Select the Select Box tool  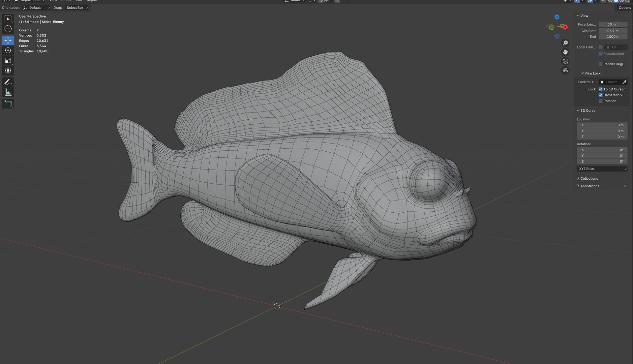[8, 19]
